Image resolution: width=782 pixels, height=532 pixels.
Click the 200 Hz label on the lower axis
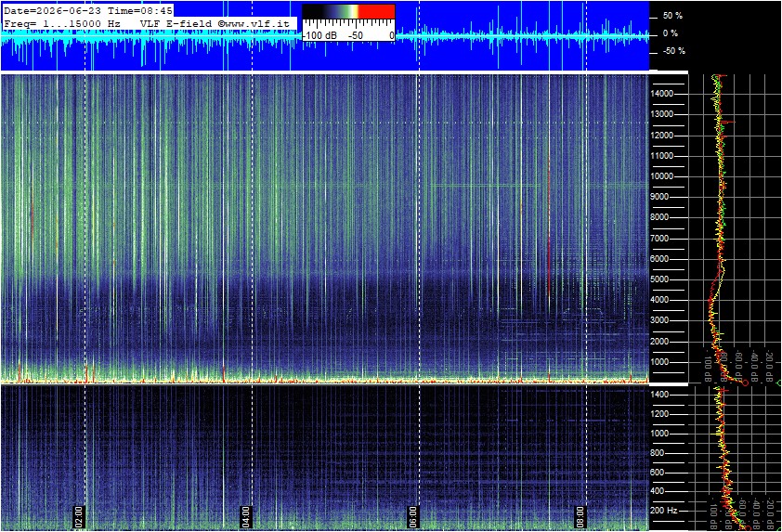[664, 511]
